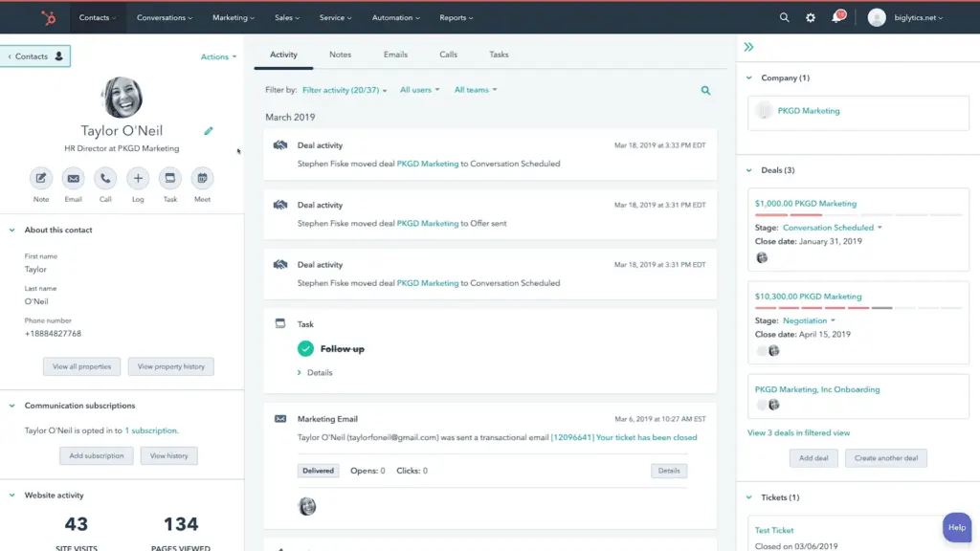Click View property history button

point(170,366)
